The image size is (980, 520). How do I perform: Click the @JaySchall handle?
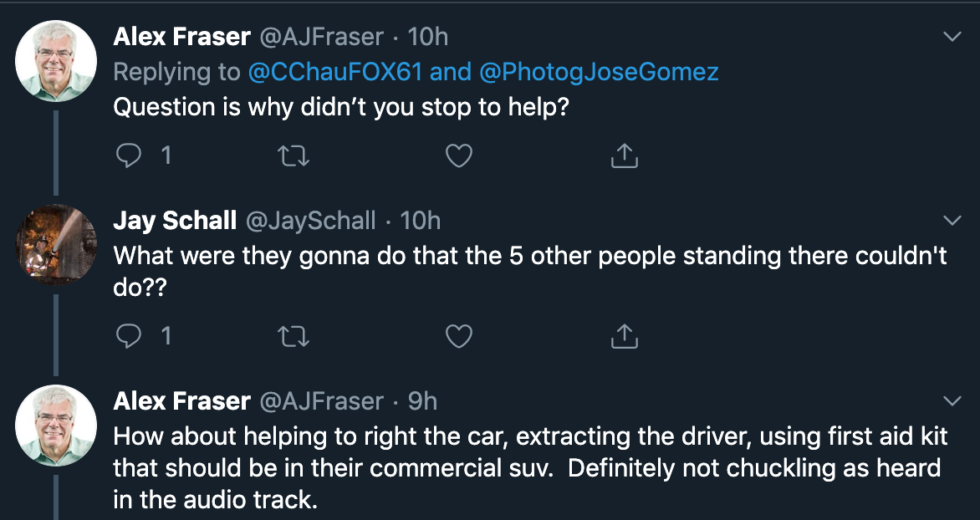pos(309,221)
